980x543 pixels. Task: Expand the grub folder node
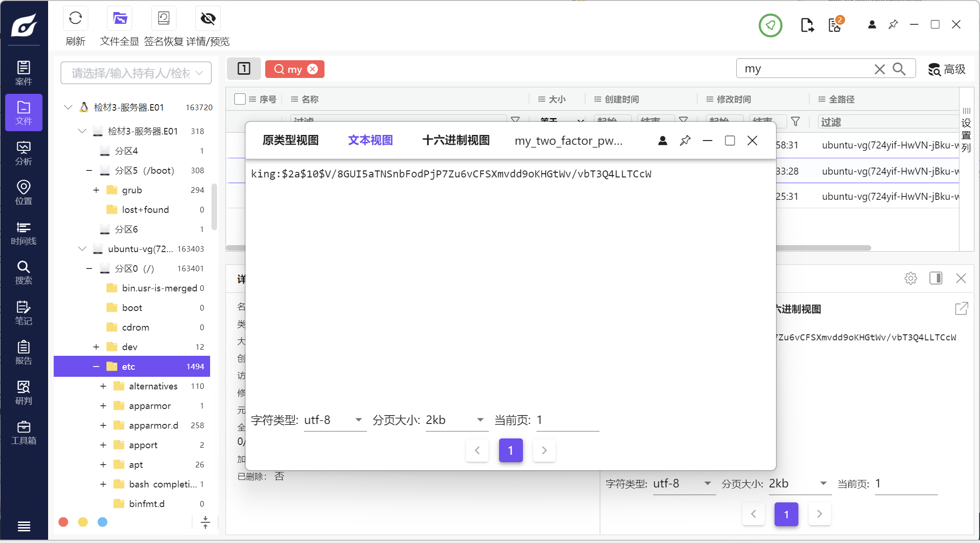tap(96, 190)
